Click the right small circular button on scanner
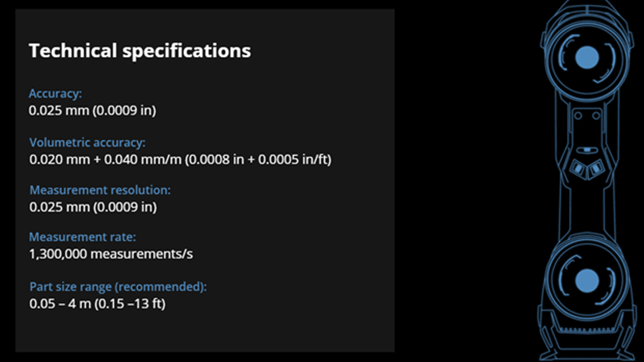 pyautogui.click(x=596, y=116)
